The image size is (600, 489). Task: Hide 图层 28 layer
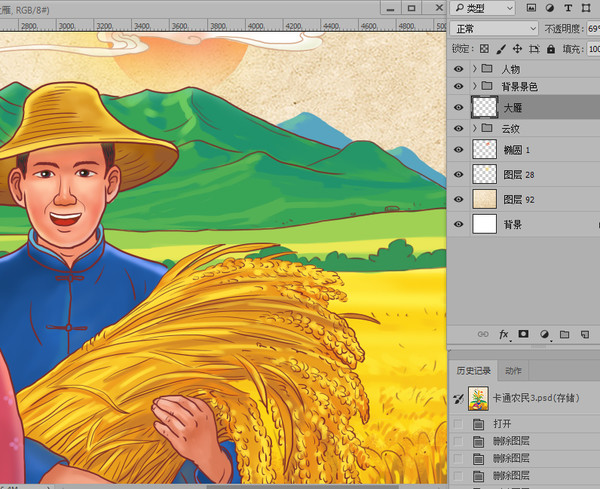(458, 174)
